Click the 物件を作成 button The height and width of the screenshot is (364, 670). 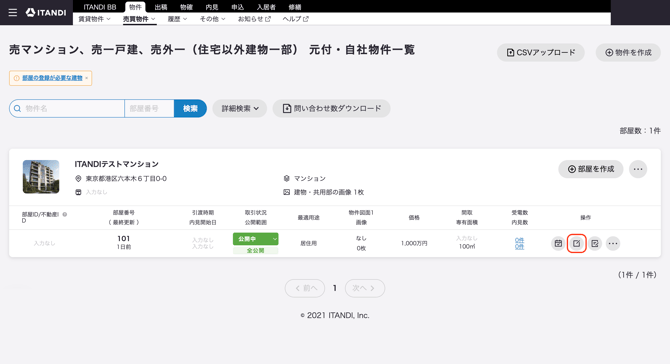coord(628,53)
